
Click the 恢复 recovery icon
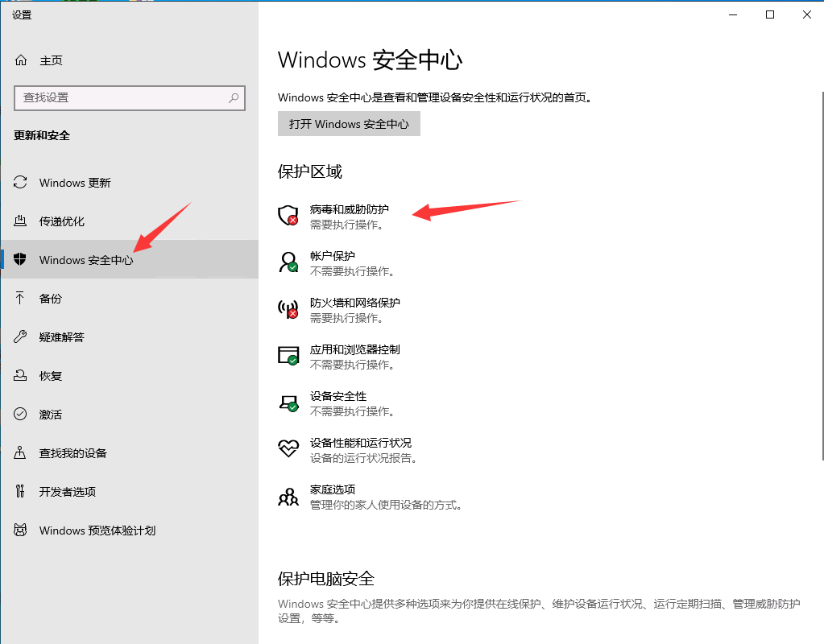click(20, 375)
